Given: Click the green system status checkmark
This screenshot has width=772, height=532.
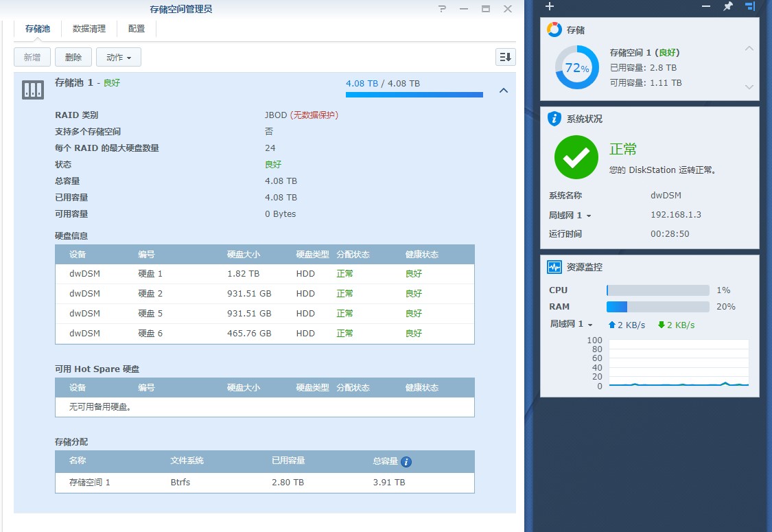Looking at the screenshot, I should click(576, 157).
